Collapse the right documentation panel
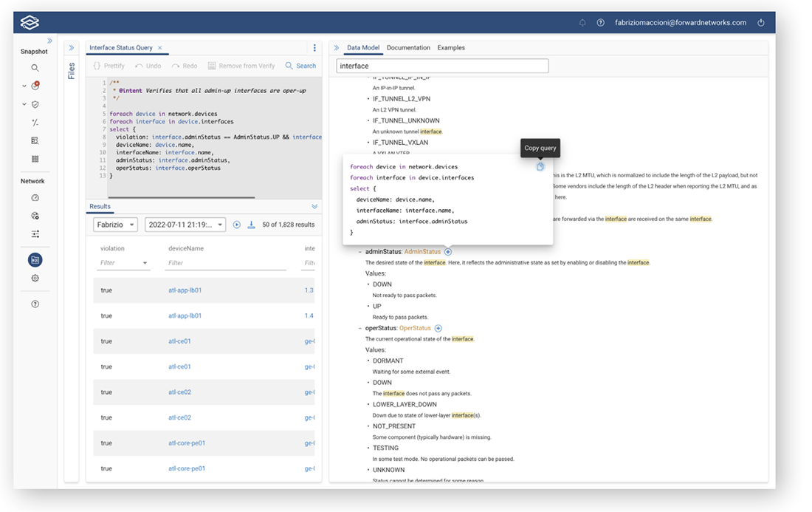 click(x=336, y=48)
